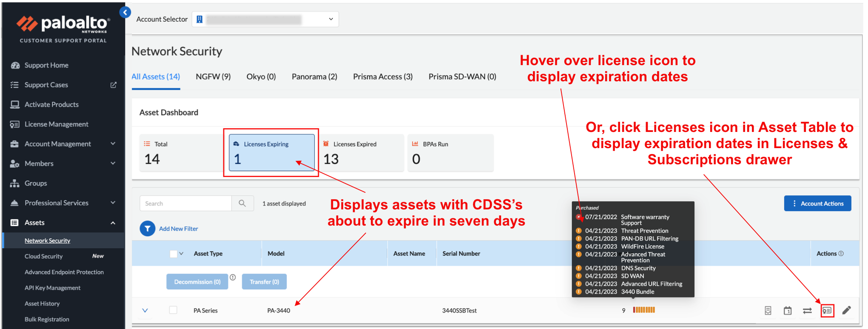
Task: Click the Activate Products laptop icon
Action: (x=15, y=104)
